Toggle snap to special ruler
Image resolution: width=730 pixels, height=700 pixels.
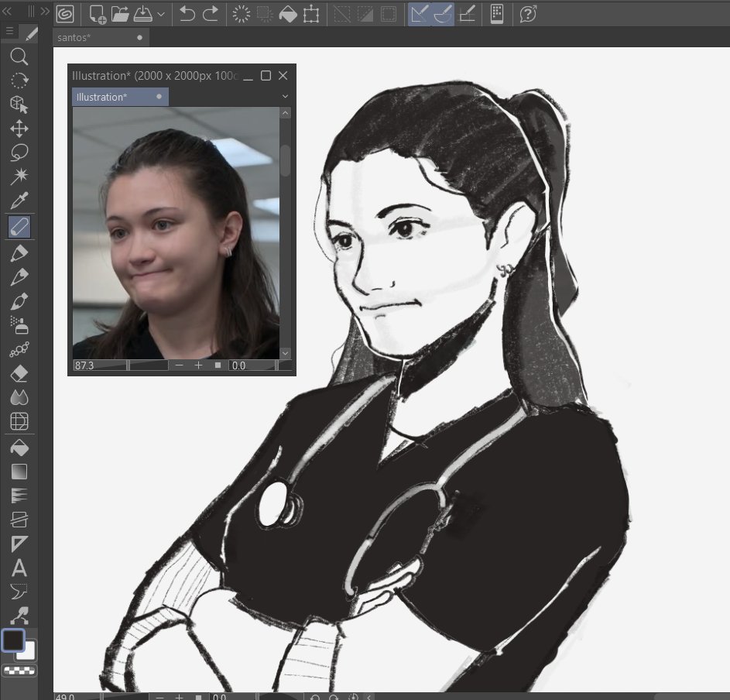point(443,14)
